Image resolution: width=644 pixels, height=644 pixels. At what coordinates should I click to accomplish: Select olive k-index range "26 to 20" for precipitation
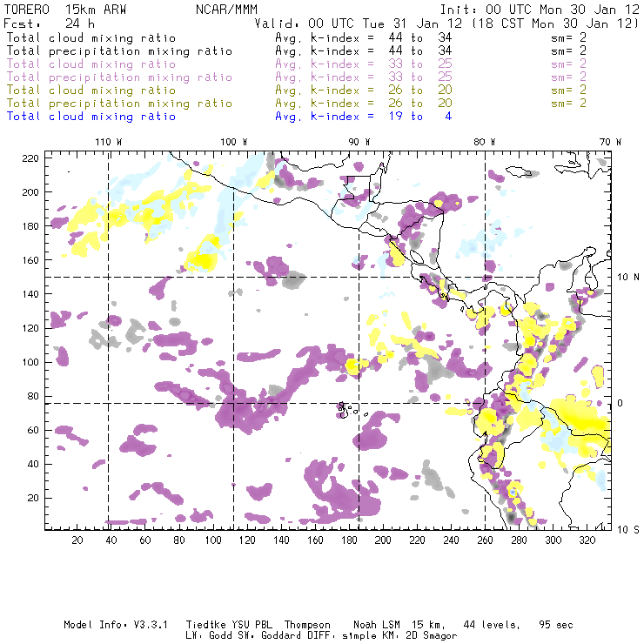click(x=420, y=103)
